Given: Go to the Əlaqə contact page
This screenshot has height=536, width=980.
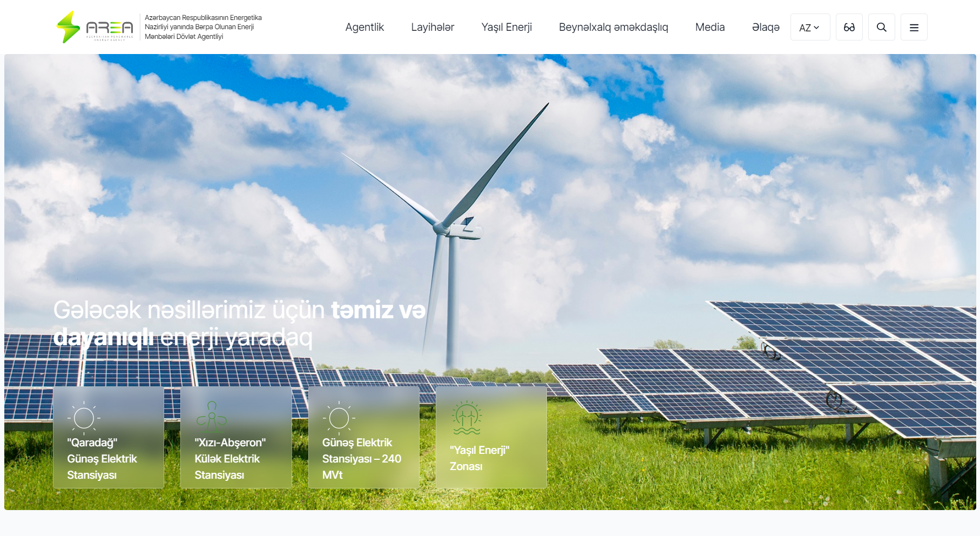Looking at the screenshot, I should (x=766, y=27).
